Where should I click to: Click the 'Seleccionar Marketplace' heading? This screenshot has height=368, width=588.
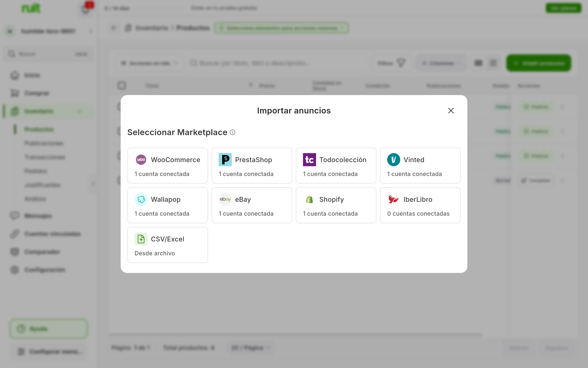click(177, 132)
